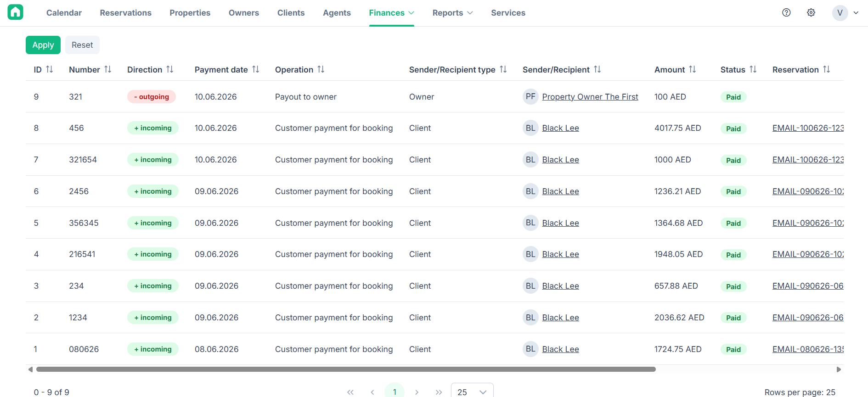
Task: Sort by Reservation column arrows
Action: pos(827,69)
